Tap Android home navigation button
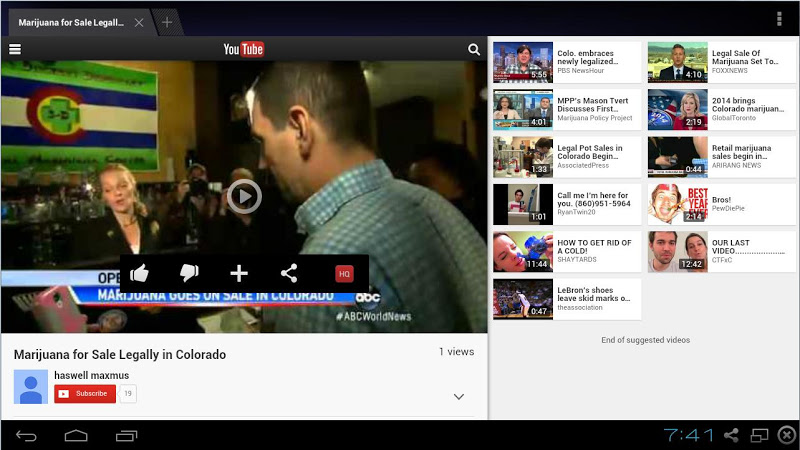Screen dimensions: 800x450 pyautogui.click(x=76, y=436)
